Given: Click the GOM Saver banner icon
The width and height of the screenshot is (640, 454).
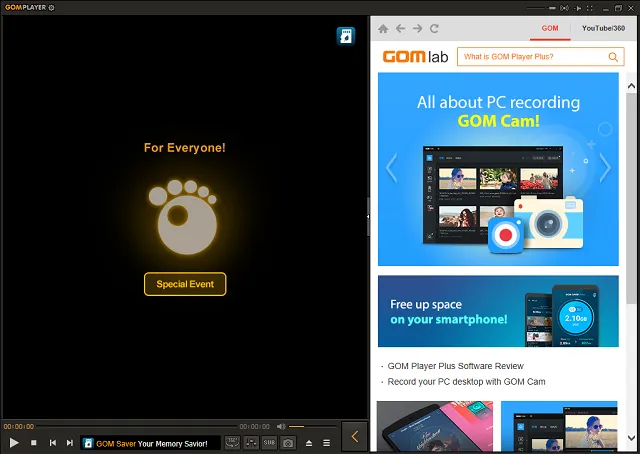Looking at the screenshot, I should (x=88, y=443).
